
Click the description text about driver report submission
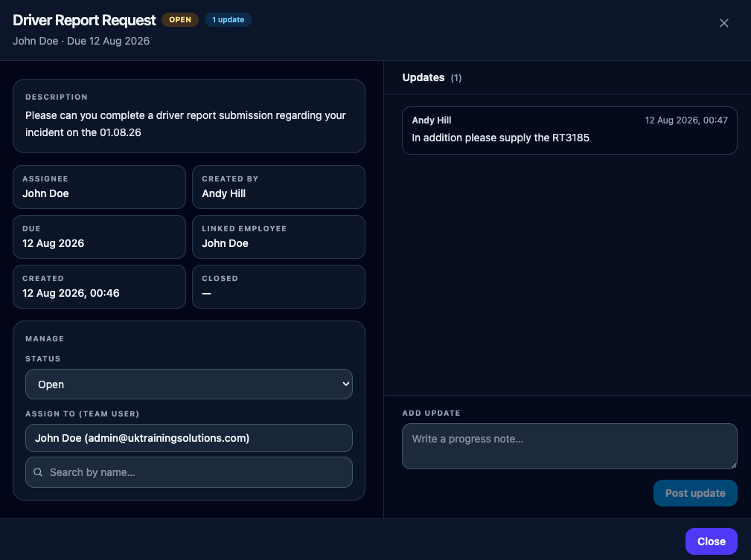[185, 124]
